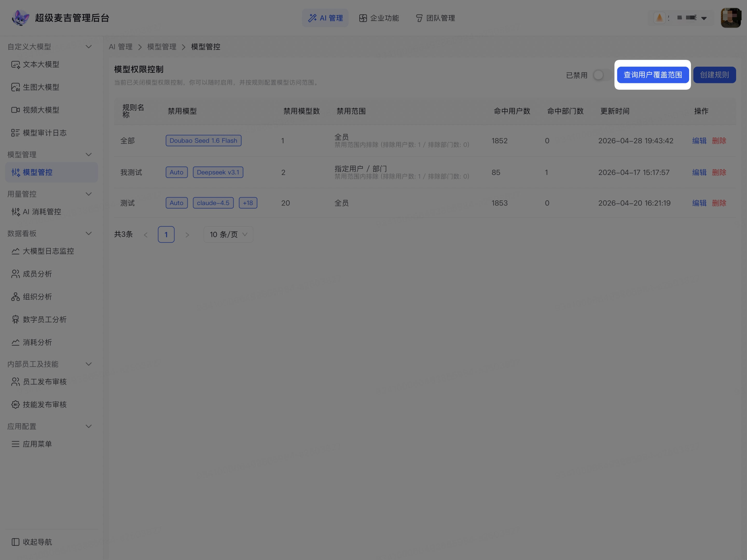
Task: Collapse the 应用配置 sidebar group
Action: [88, 426]
